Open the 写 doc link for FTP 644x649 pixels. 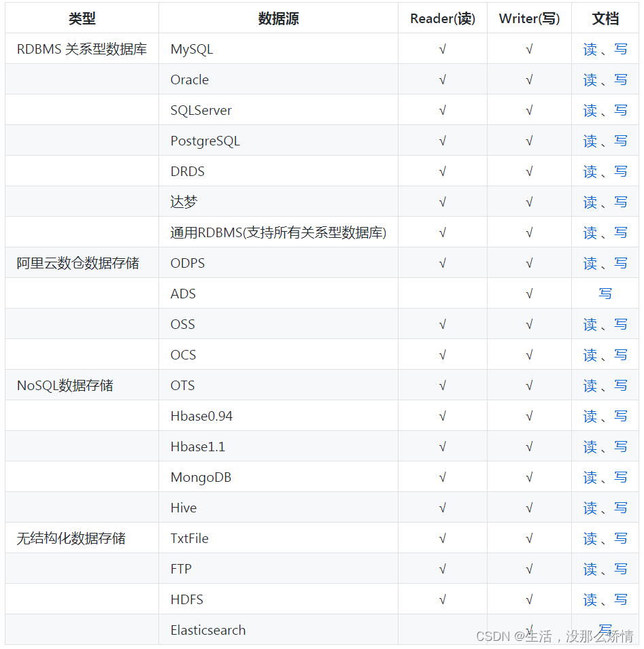(x=620, y=569)
